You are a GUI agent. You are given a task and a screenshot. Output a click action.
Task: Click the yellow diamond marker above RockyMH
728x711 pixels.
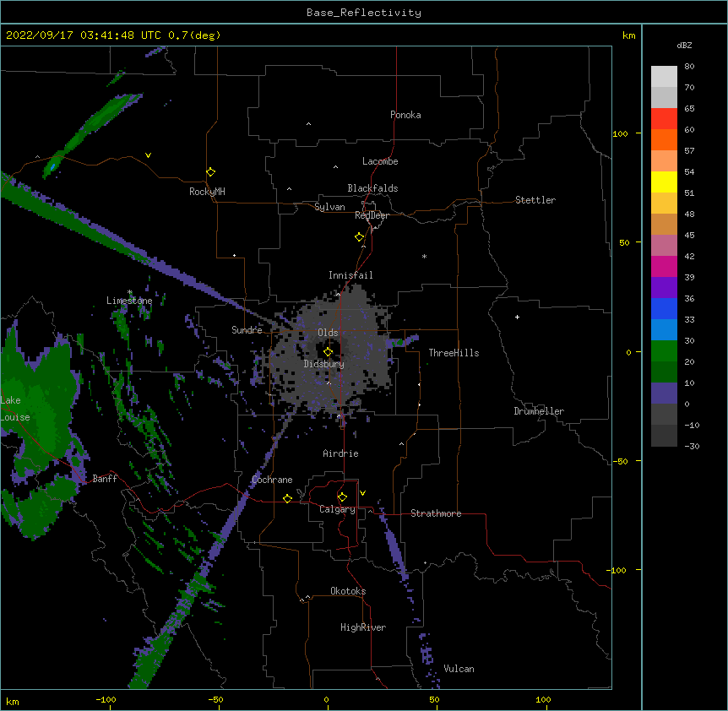[x=210, y=172]
